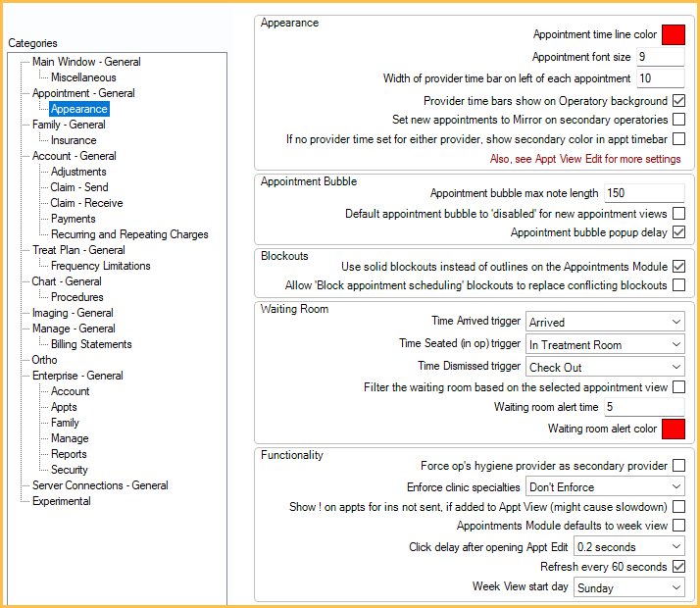
Task: Open the Enforce clinic specialties dropdown
Action: pos(605,486)
